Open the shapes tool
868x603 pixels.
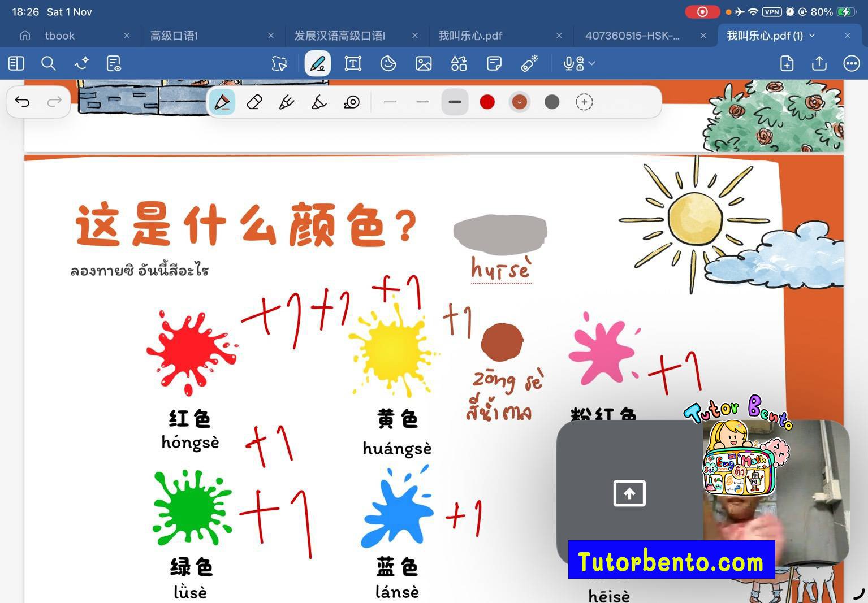(x=459, y=63)
